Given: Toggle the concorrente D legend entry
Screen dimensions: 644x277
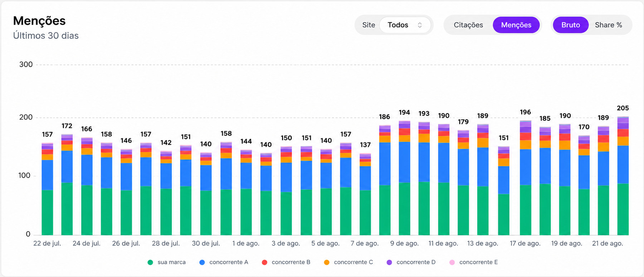Looking at the screenshot, I should coord(411,262).
